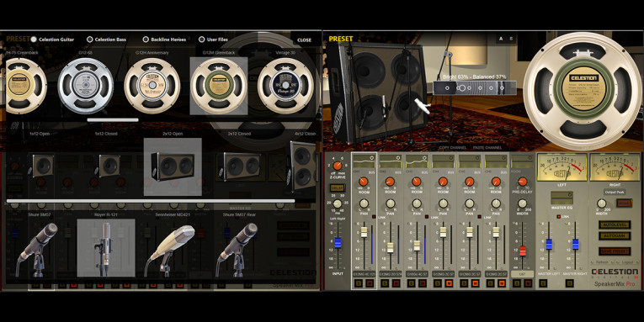Close the preset browser with CLOSE
Viewport: 644px width, 322px height.
click(x=304, y=40)
